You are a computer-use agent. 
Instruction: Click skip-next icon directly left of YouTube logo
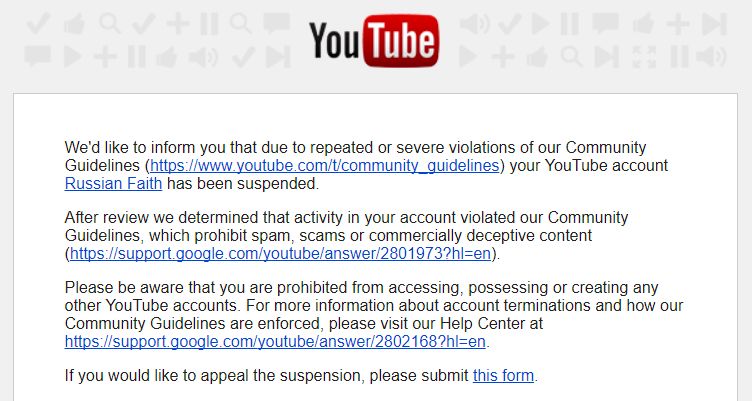[278, 57]
